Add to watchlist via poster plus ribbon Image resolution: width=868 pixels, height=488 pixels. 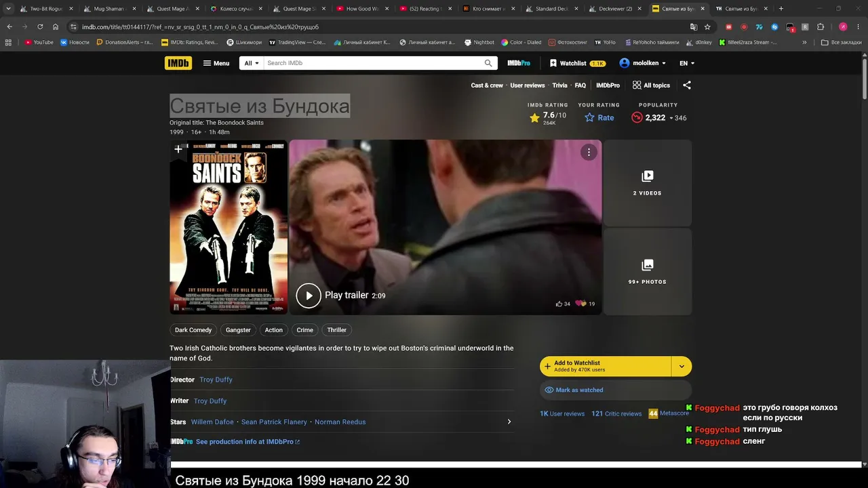pyautogui.click(x=178, y=150)
